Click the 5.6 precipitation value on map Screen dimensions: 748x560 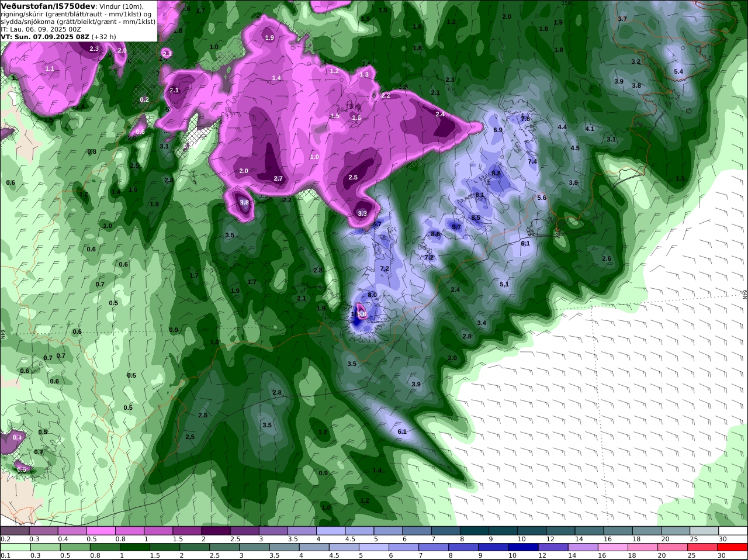[x=542, y=198]
